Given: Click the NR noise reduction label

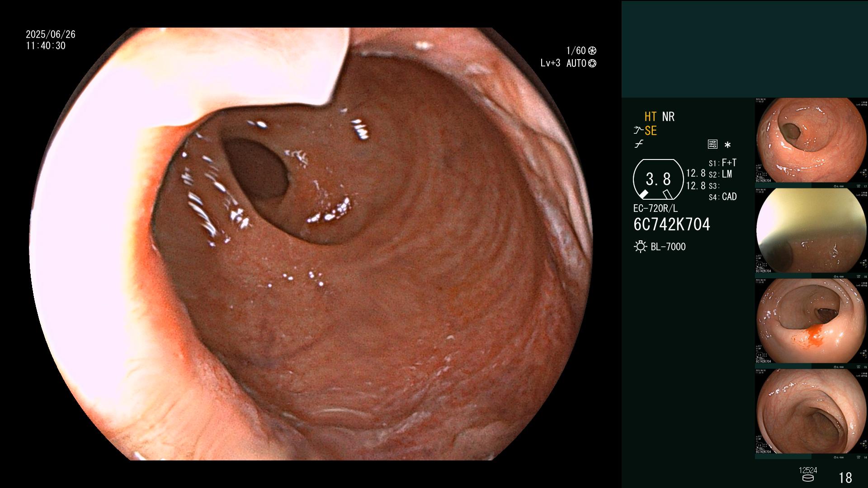Looking at the screenshot, I should pyautogui.click(x=668, y=117).
